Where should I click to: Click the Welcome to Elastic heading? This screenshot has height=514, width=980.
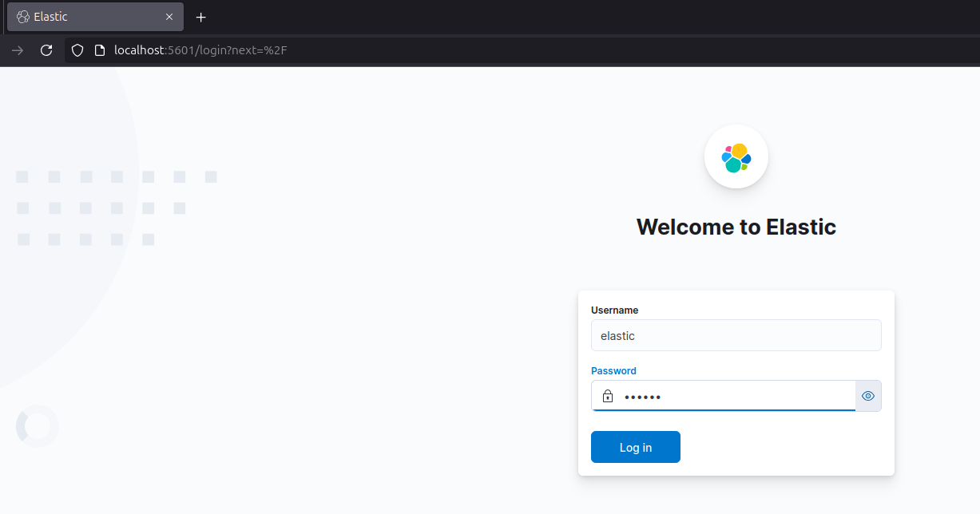click(736, 227)
